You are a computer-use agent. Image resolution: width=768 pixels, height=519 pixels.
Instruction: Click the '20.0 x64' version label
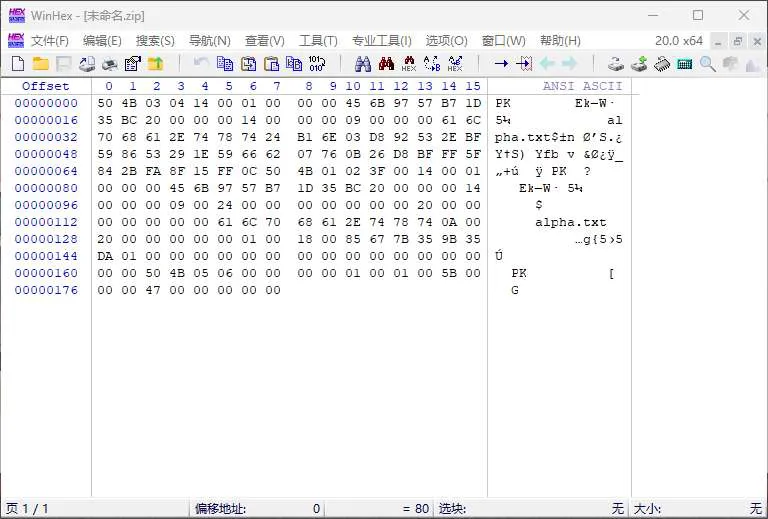click(679, 41)
